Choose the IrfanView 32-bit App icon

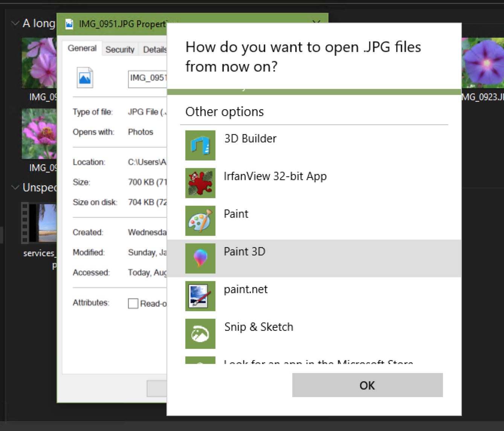[200, 183]
